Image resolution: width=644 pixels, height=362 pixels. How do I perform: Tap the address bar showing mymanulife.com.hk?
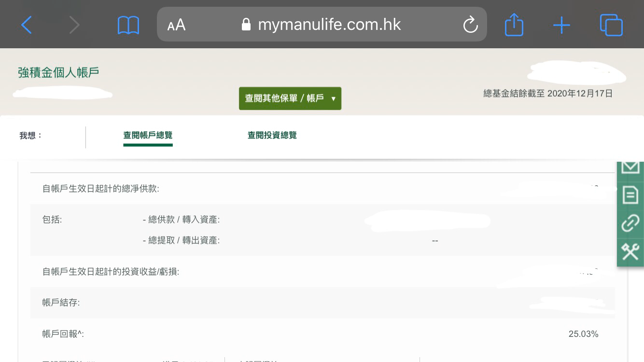point(330,25)
